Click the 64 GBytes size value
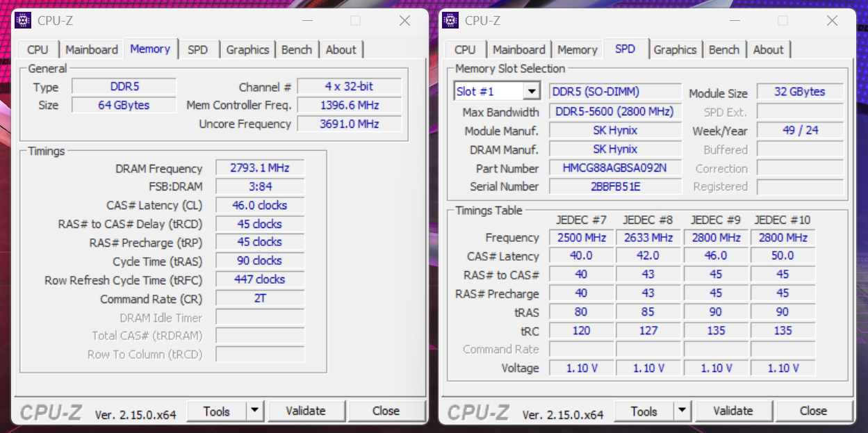The width and height of the screenshot is (868, 433). (x=124, y=105)
